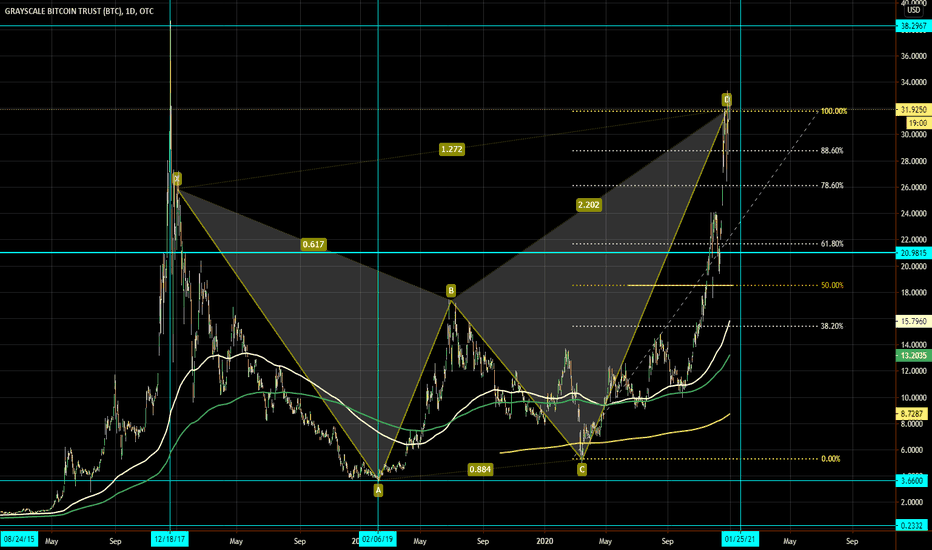
Task: Select the 78.60% Fibonacci level label
Action: click(832, 186)
